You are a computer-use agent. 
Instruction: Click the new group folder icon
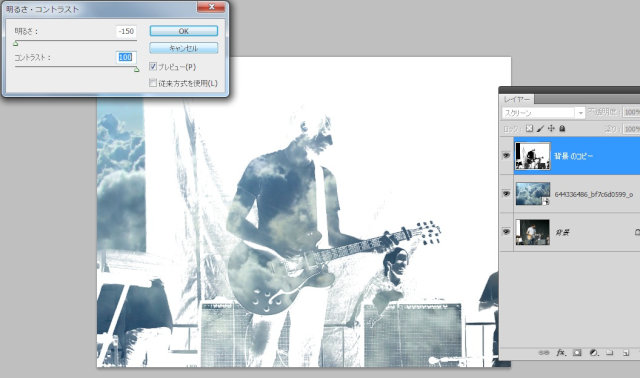tap(610, 352)
